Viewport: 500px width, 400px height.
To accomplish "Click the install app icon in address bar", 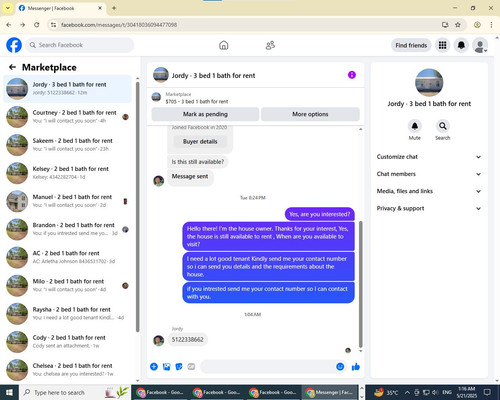I will tap(445, 25).
